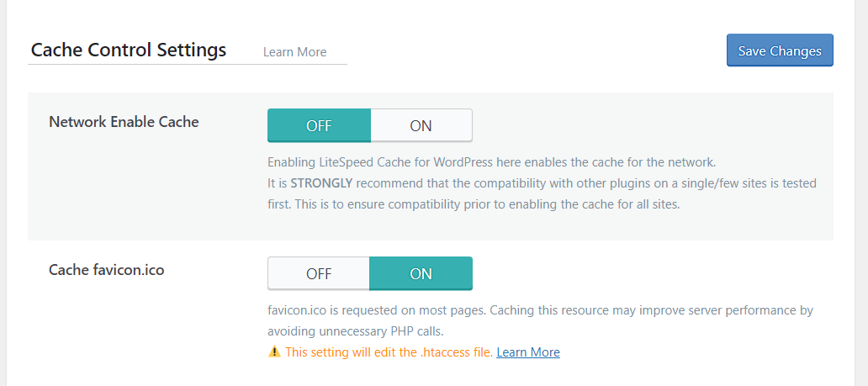Click the orange .htaccess warning text
868x386 pixels.
tap(389, 352)
